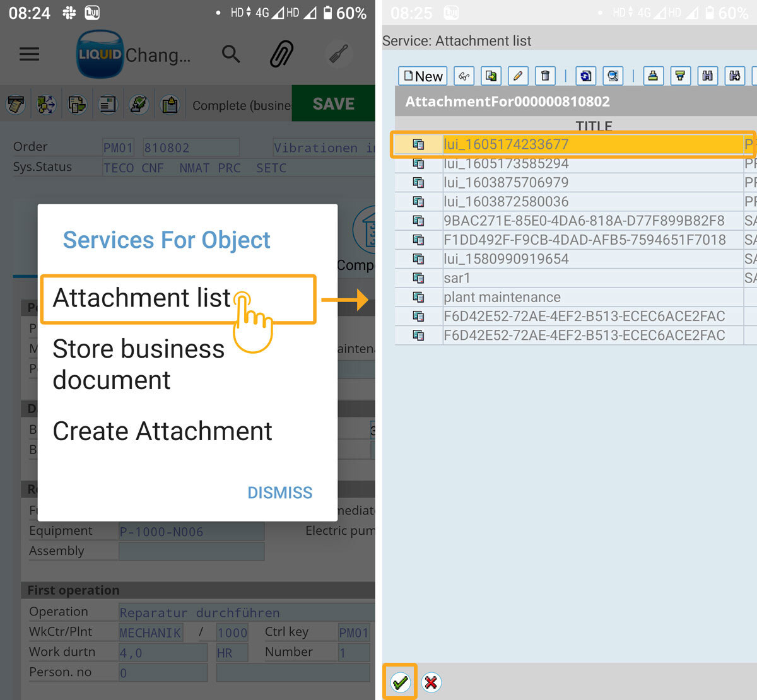
Task: Click the New attachment button
Action: coord(423,76)
